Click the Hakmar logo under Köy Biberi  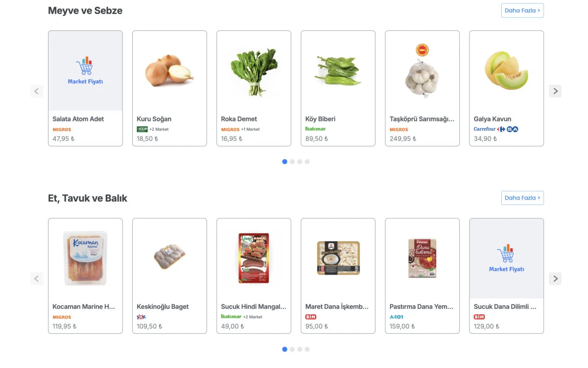point(316,129)
